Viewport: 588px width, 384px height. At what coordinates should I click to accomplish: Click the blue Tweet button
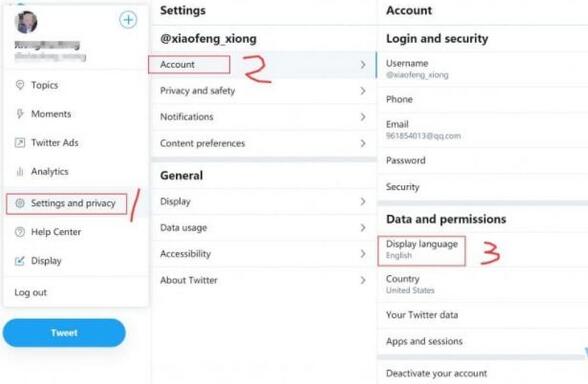point(64,333)
